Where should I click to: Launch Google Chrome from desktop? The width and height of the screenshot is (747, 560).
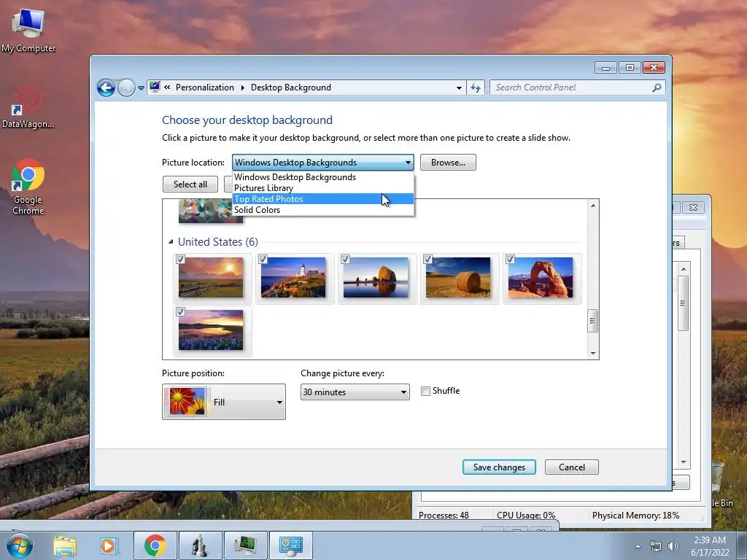pos(28,187)
